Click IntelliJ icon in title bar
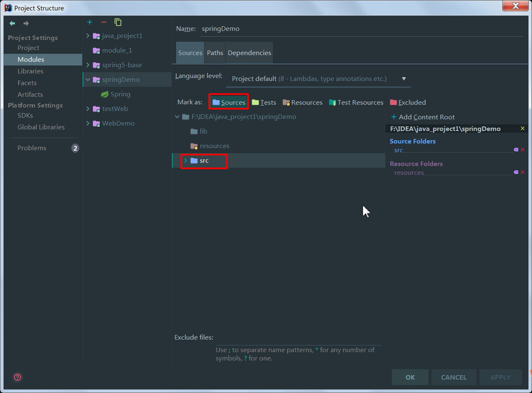Image resolution: width=532 pixels, height=393 pixels. (8, 8)
